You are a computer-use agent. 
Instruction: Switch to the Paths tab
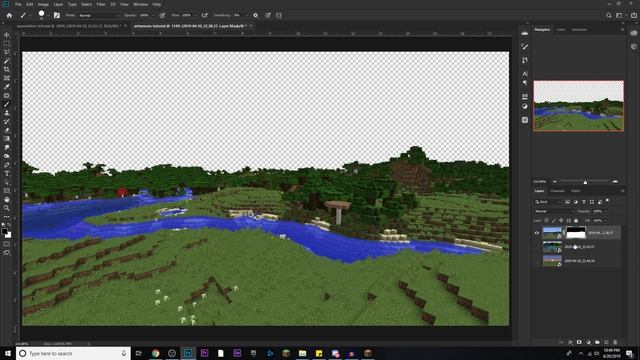tap(576, 191)
